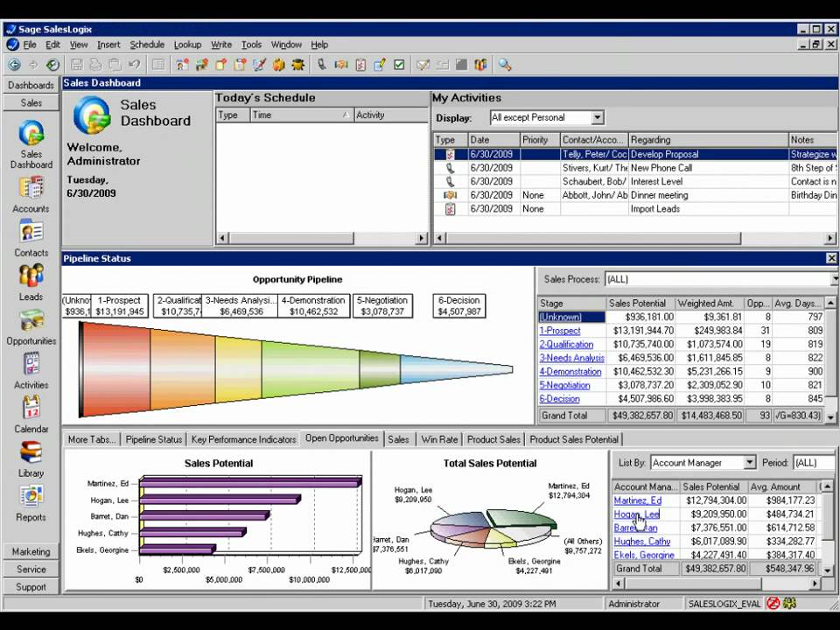Open the 6-Decision stage link
This screenshot has width=840, height=630.
[x=559, y=399]
